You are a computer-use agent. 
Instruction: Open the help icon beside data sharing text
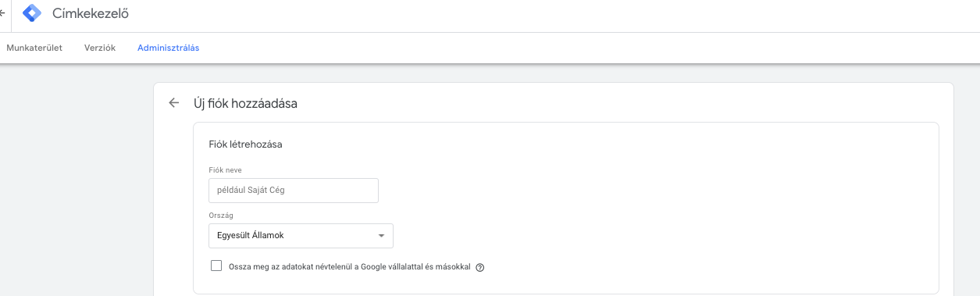point(480,267)
